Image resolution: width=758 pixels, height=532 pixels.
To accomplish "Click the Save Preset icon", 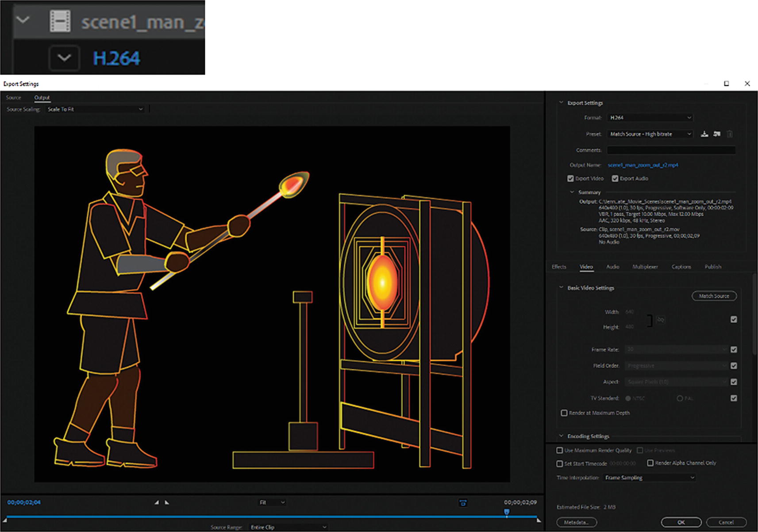I will (704, 134).
